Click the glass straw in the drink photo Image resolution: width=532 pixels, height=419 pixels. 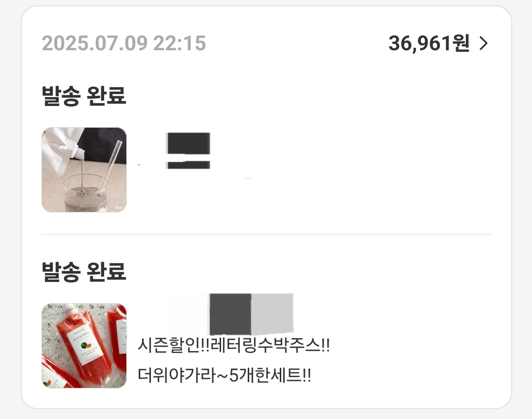click(110, 168)
